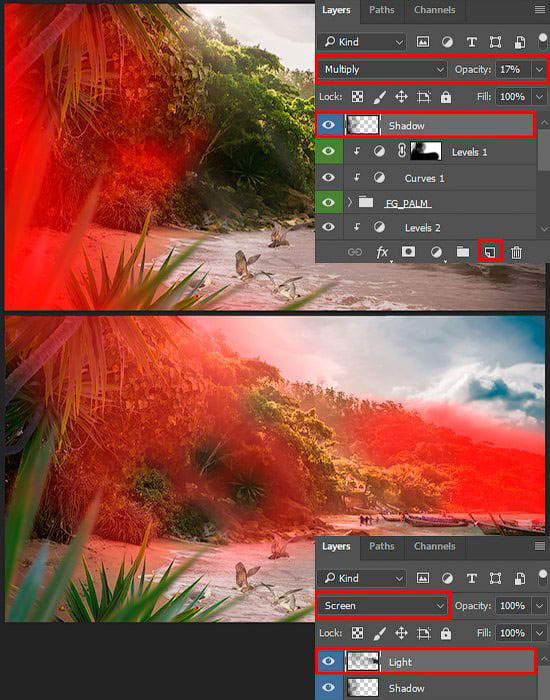
Task: Click the Curves 1 adjustment icon
Action: [379, 178]
